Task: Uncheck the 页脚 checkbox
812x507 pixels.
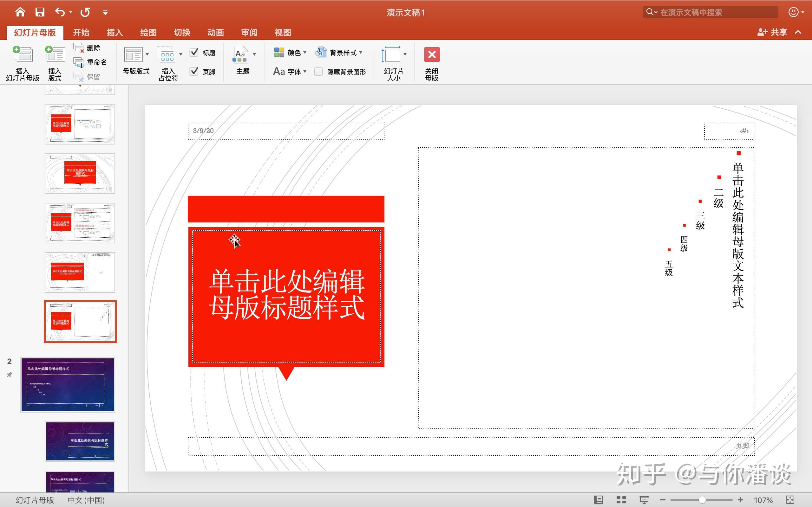Action: [194, 71]
